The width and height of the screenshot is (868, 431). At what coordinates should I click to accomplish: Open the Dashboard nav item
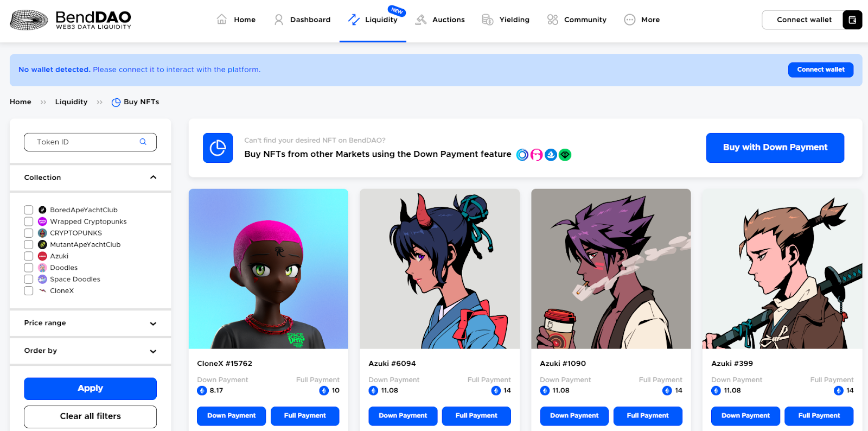pos(303,20)
